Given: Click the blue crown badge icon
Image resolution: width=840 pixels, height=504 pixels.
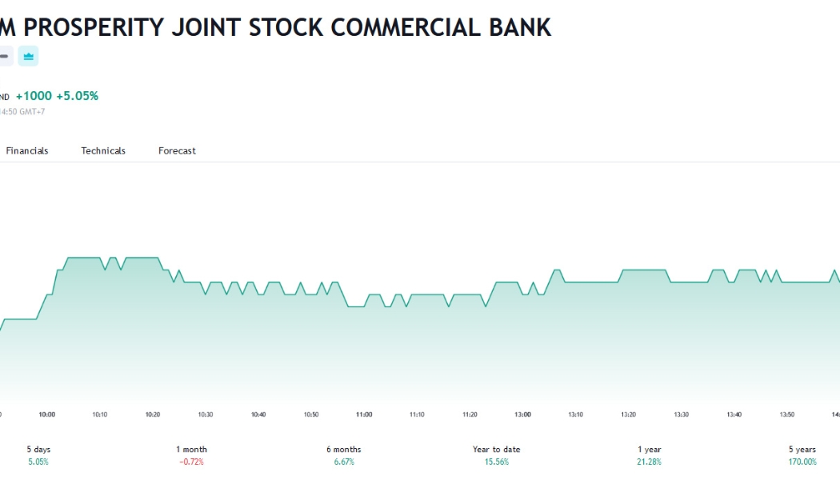Looking at the screenshot, I should click(28, 56).
